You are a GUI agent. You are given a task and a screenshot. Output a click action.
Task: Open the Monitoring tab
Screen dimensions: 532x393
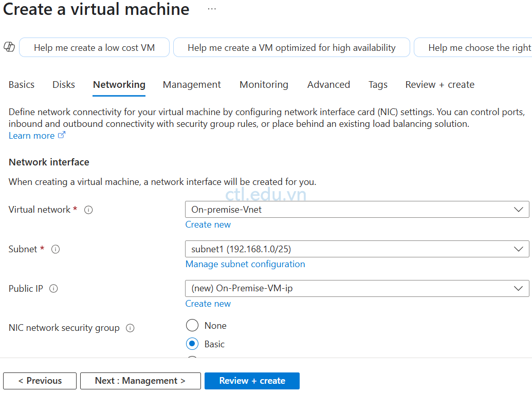coord(264,84)
